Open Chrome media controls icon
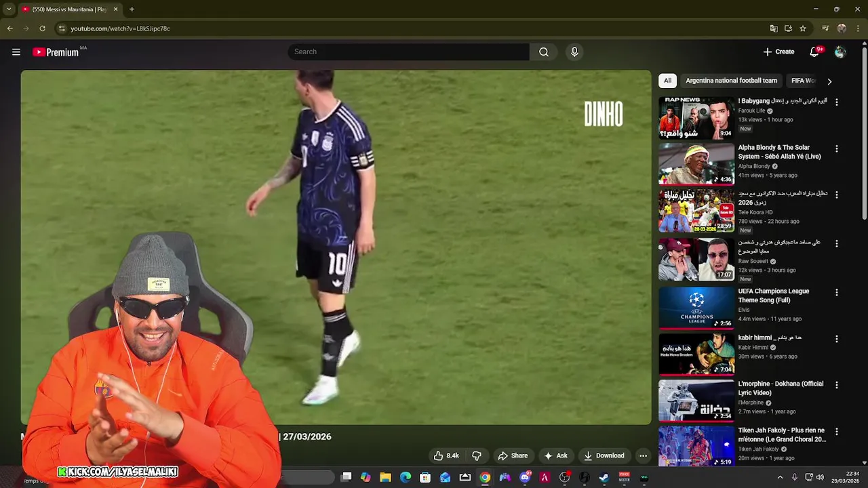 click(x=825, y=28)
